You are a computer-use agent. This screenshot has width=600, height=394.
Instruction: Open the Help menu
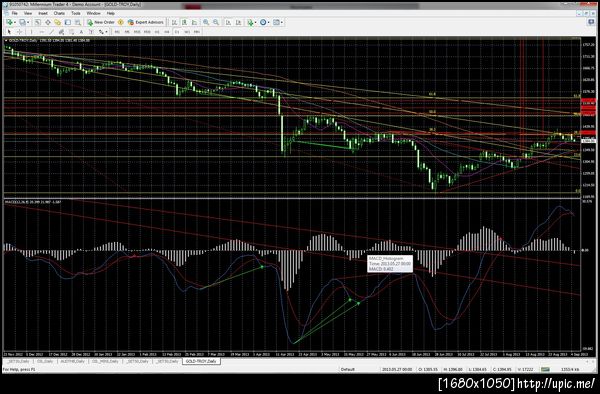[x=111, y=13]
